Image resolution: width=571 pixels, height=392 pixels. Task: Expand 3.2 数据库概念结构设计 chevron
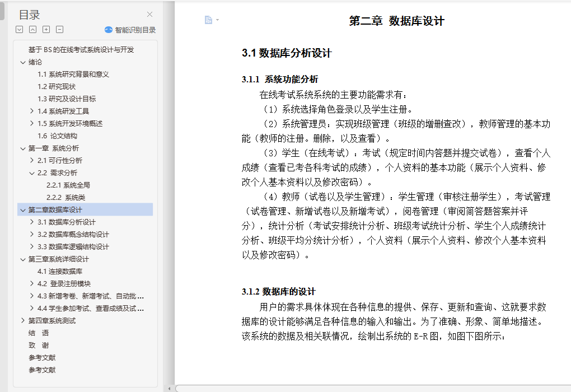point(32,234)
